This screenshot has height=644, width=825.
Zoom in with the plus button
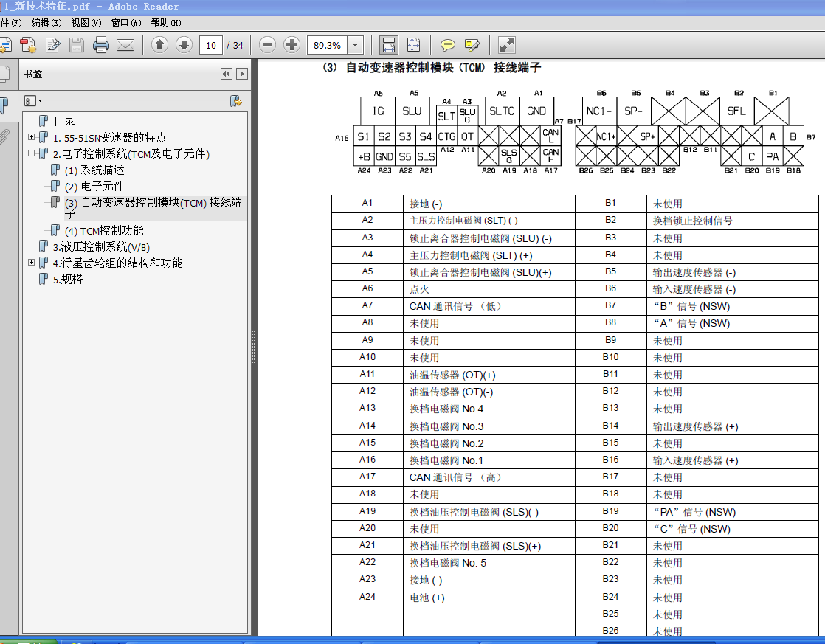[291, 45]
